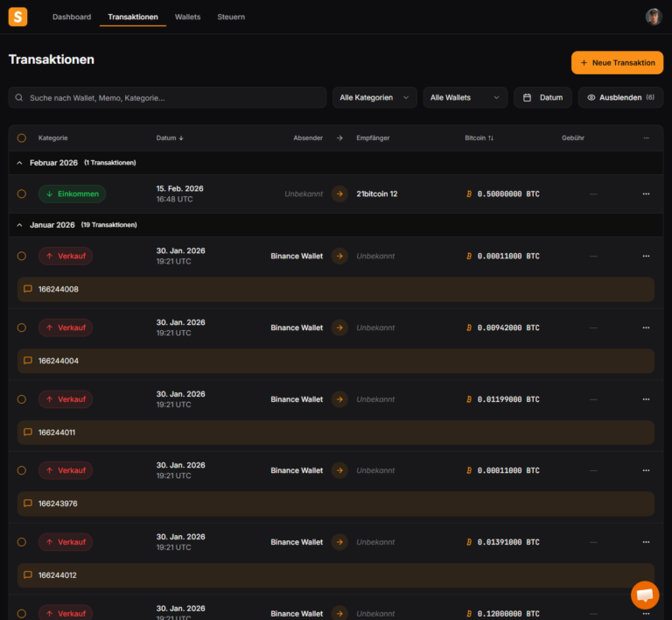Open the Datum date filter
The image size is (672, 620).
[542, 97]
